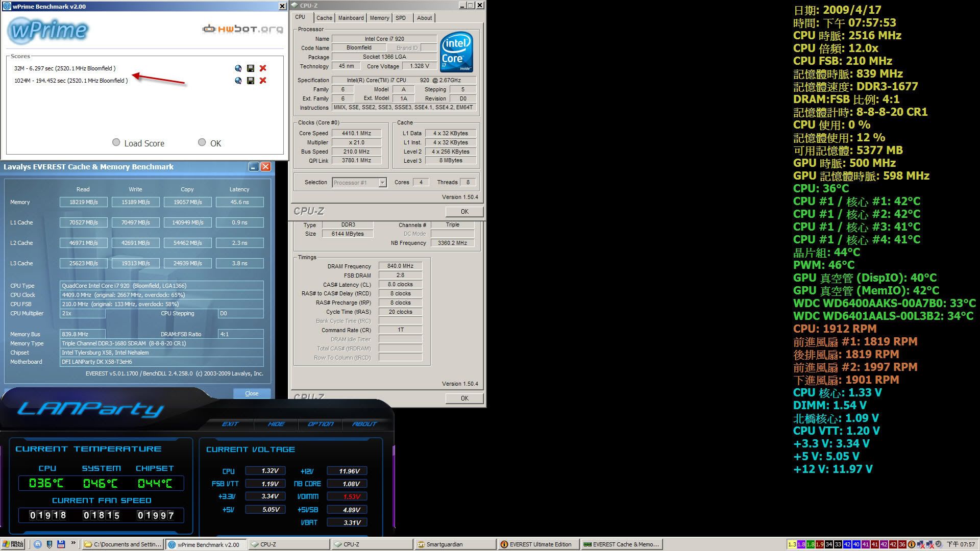Open the SPD tab in CPU-Z
Viewport: 980px width, 551px height.
401,18
